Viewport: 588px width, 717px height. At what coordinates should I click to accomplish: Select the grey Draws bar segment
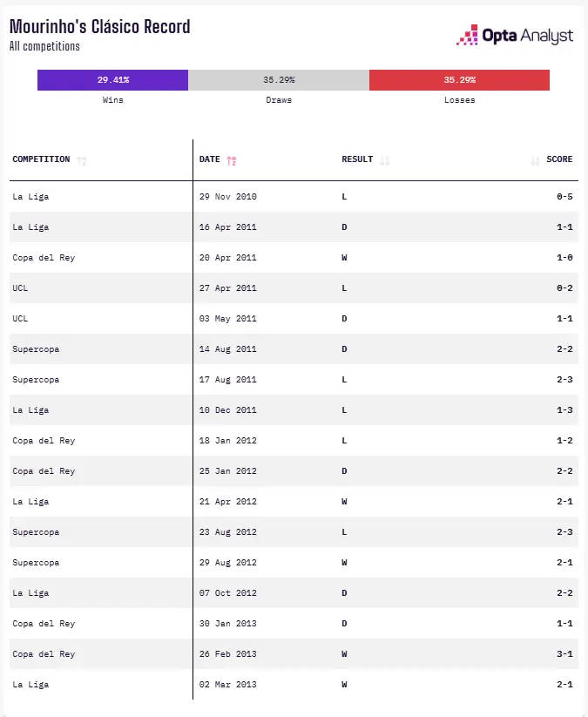coord(279,80)
